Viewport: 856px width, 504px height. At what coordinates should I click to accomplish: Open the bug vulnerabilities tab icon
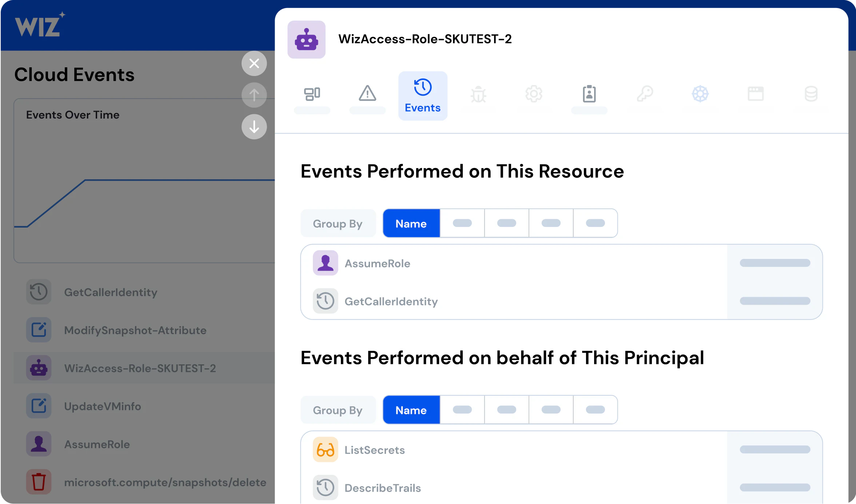pyautogui.click(x=478, y=94)
